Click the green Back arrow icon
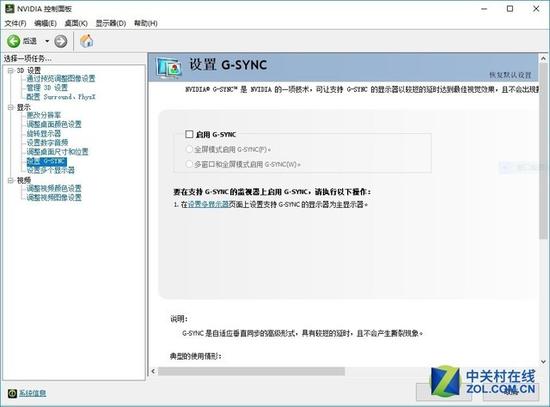The width and height of the screenshot is (550, 407). tap(14, 41)
